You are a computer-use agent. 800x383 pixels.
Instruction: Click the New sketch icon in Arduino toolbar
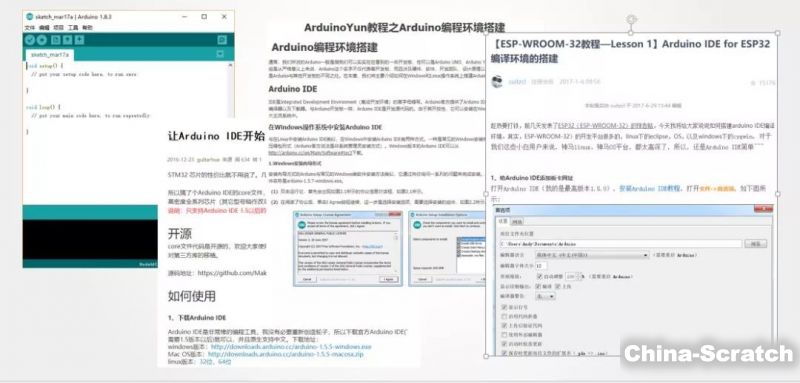click(56, 40)
